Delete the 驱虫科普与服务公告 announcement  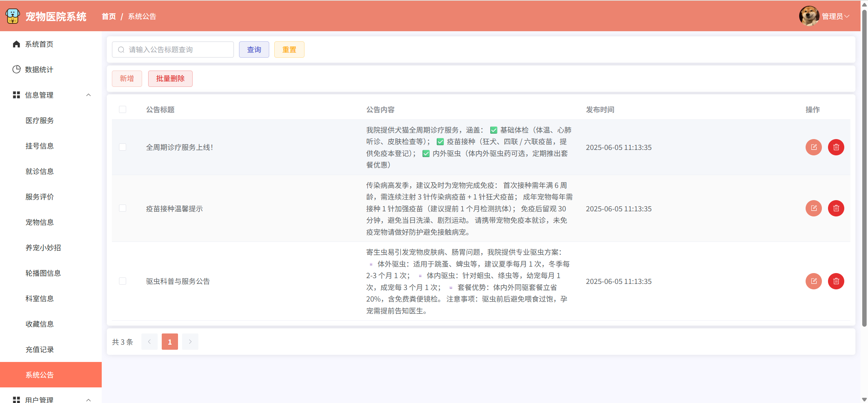(x=836, y=281)
